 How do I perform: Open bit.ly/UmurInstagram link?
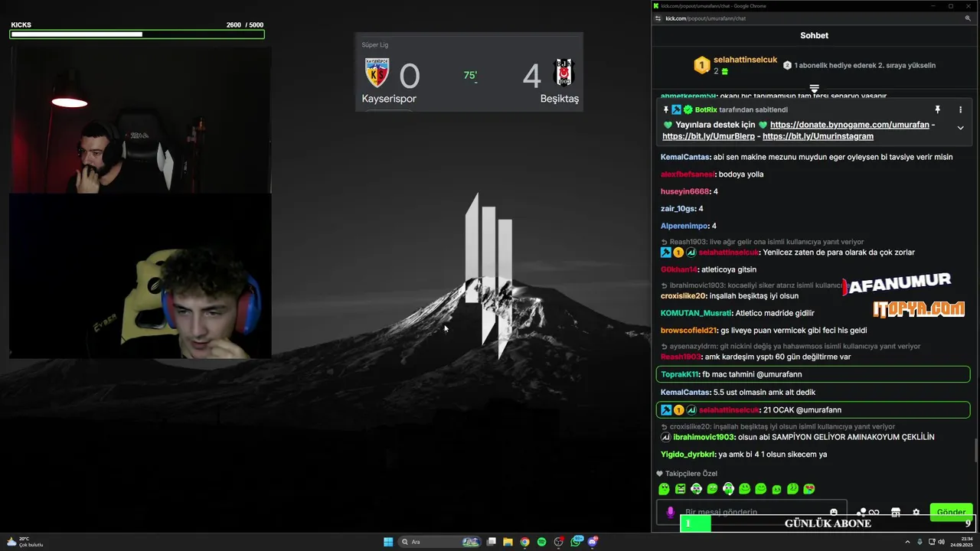click(818, 136)
